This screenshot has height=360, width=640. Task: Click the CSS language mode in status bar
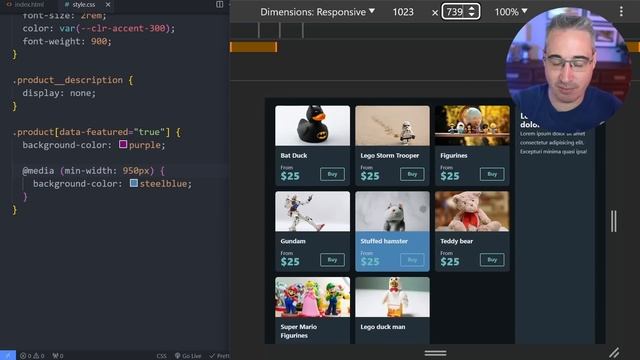coord(162,356)
